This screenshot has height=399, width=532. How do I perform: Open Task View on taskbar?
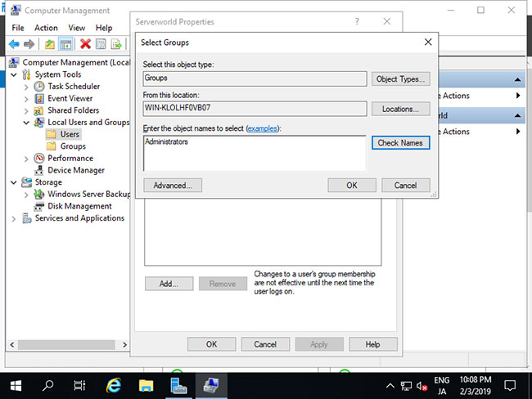[x=79, y=386]
